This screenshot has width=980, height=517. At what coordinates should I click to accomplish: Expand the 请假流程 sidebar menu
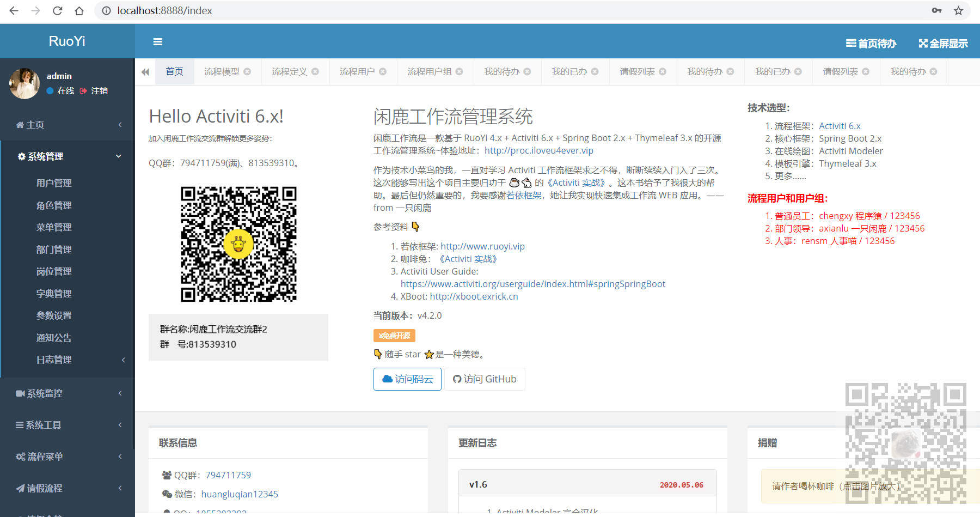[68, 488]
